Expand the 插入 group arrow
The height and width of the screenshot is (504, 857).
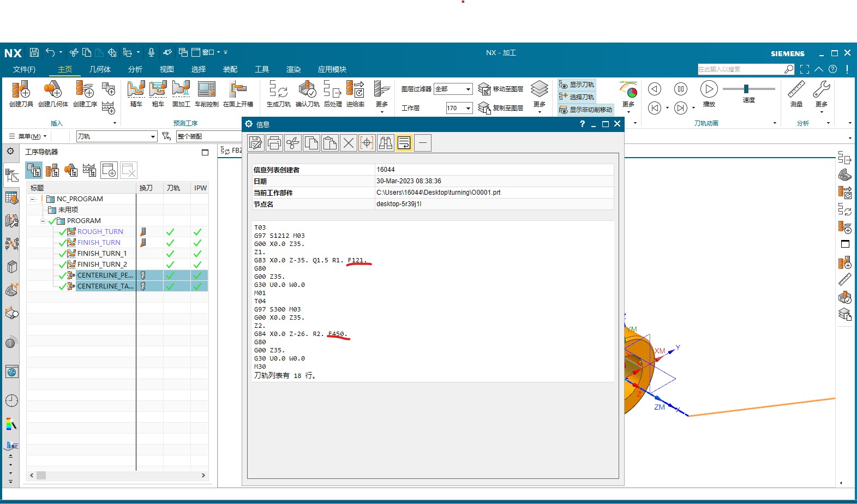(115, 123)
